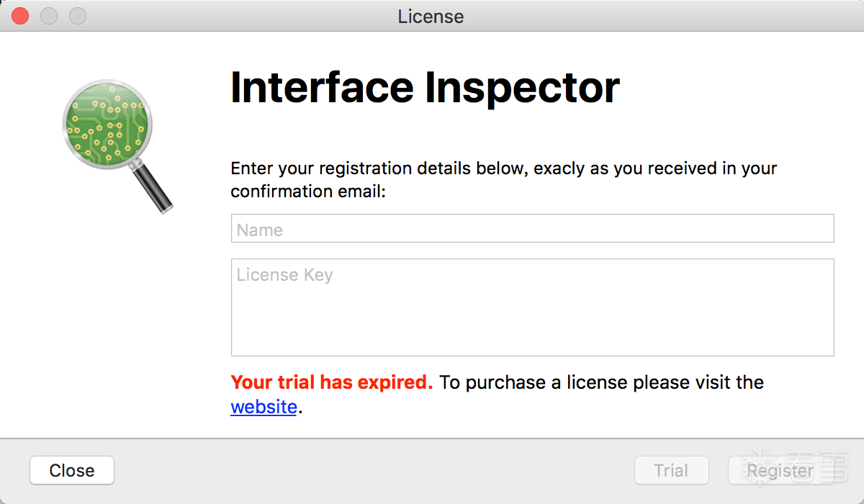864x504 pixels.
Task: Click the "Interface Inspector" heading
Action: coord(425,88)
